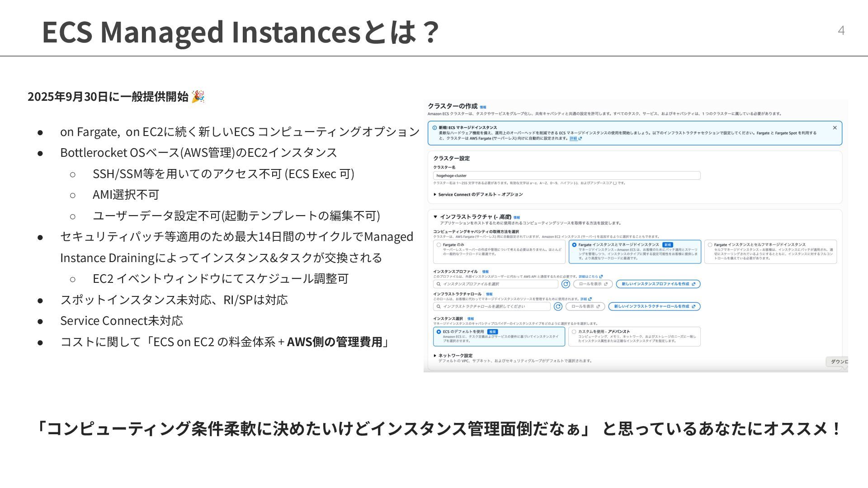
Task: Select the Fargate のみ radio option
Action: point(439,245)
